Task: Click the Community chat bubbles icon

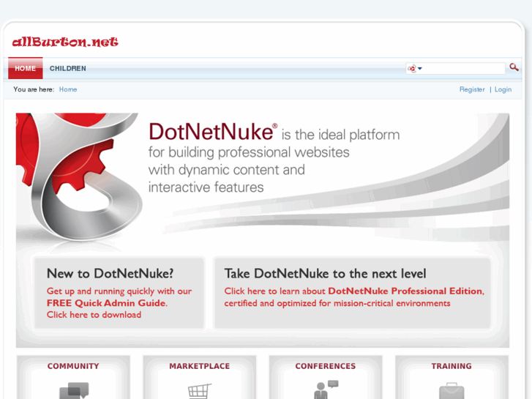Action: (74, 390)
